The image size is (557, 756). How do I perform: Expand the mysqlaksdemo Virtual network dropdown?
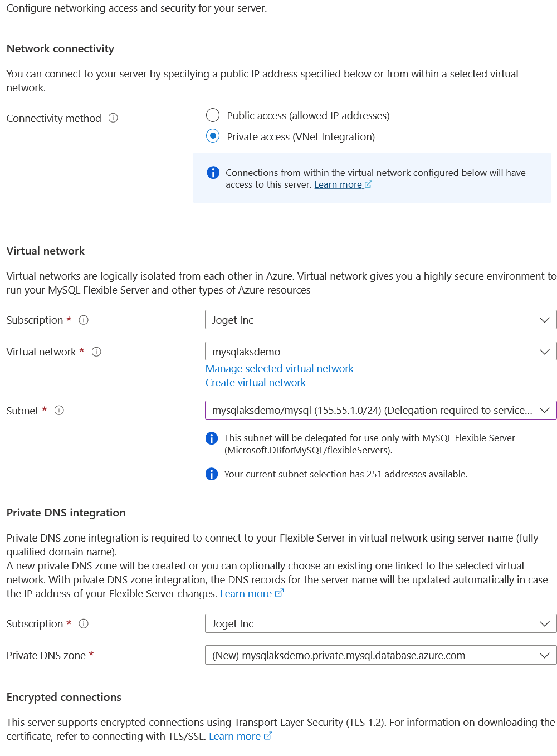tap(380, 352)
